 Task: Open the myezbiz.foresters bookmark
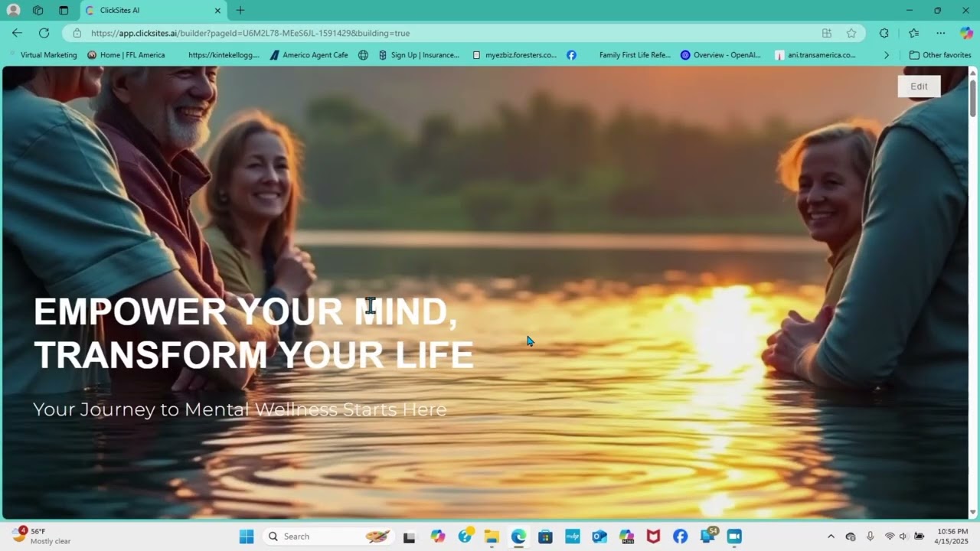coord(514,55)
